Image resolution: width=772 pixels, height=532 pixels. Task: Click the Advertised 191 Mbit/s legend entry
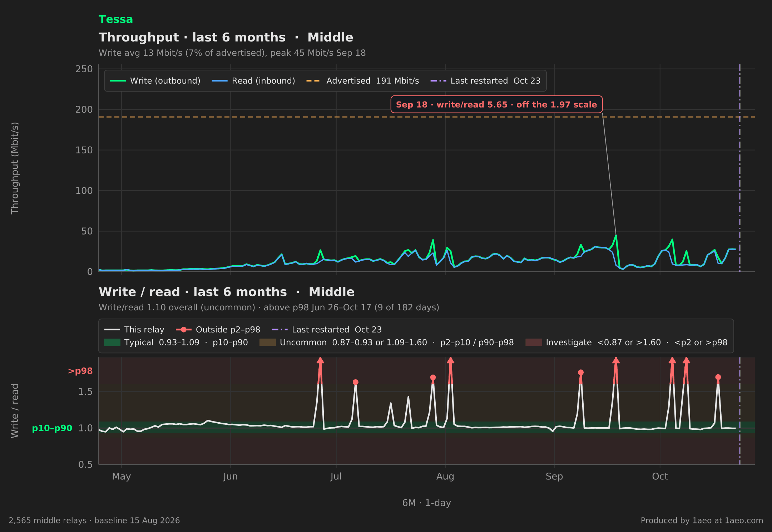[x=362, y=81]
